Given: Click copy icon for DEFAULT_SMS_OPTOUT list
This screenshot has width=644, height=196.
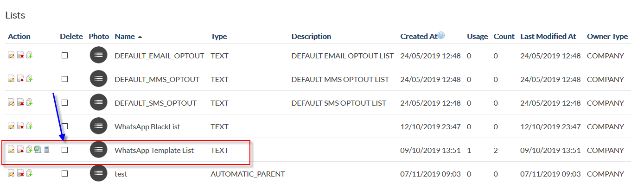Looking at the screenshot, I should pyautogui.click(x=30, y=103).
